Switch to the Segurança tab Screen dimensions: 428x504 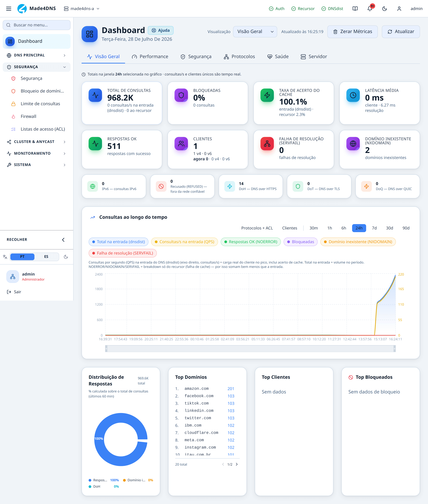196,57
